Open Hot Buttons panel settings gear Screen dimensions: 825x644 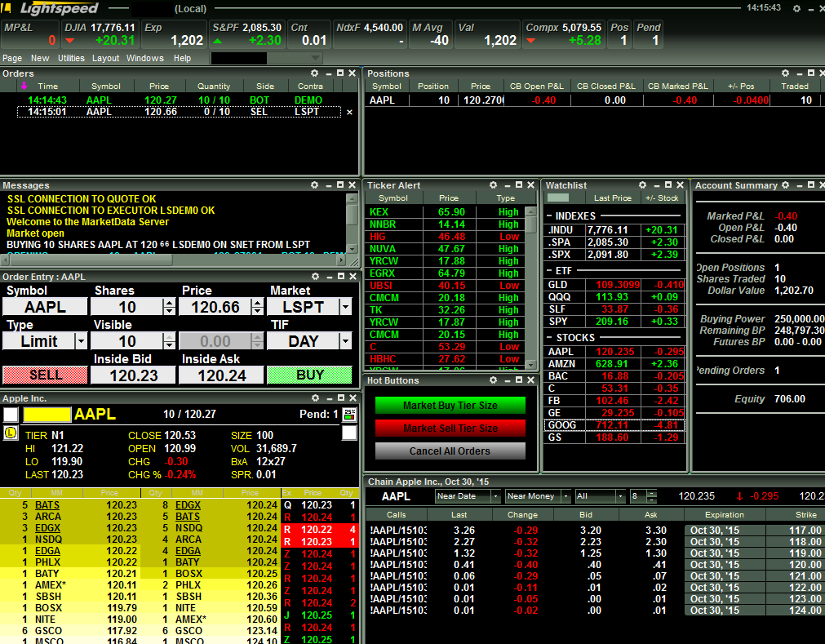(493, 380)
